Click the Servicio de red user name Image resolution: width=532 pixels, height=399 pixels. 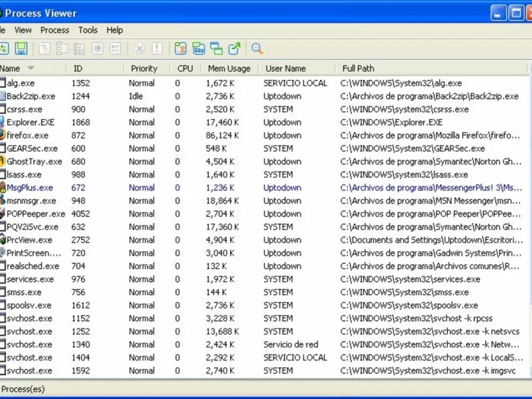point(291,344)
